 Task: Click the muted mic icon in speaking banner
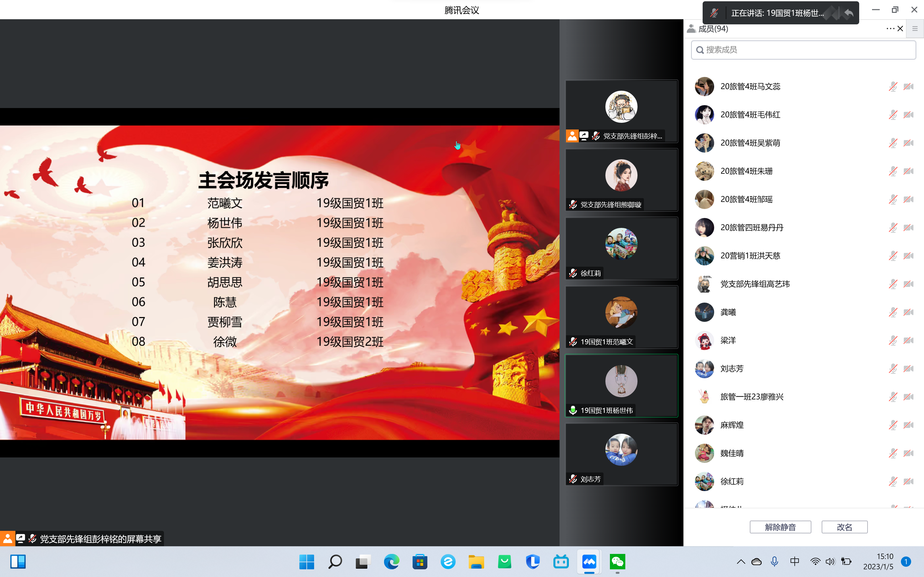coord(714,13)
